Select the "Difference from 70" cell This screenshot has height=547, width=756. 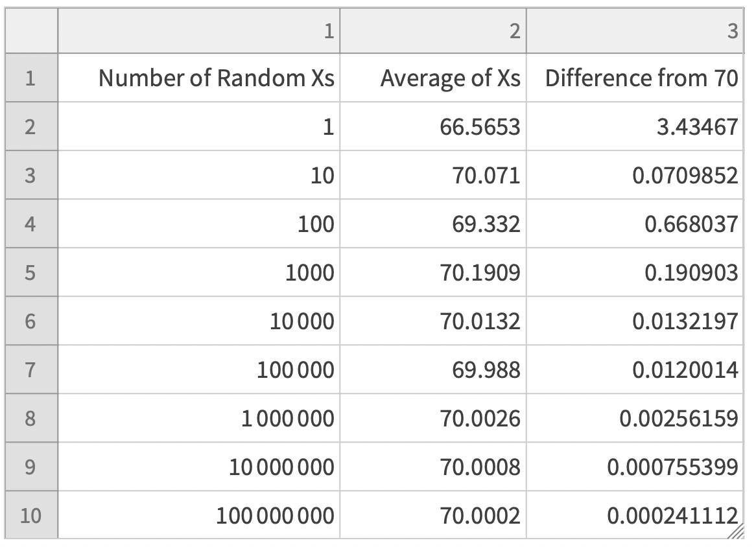(641, 78)
